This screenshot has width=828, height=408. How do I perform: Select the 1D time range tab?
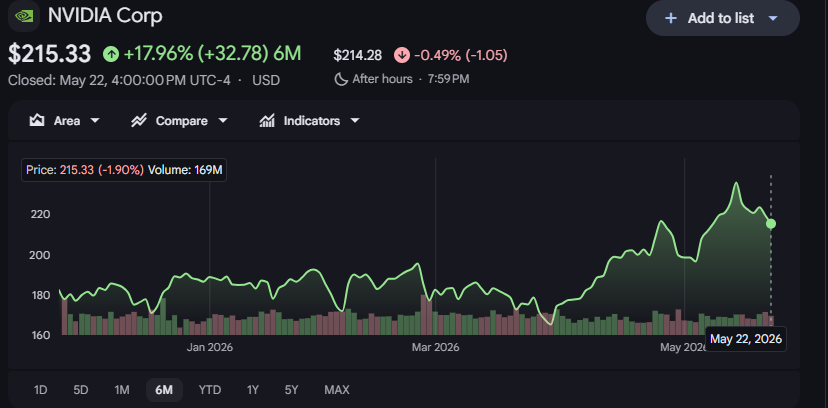[41, 390]
